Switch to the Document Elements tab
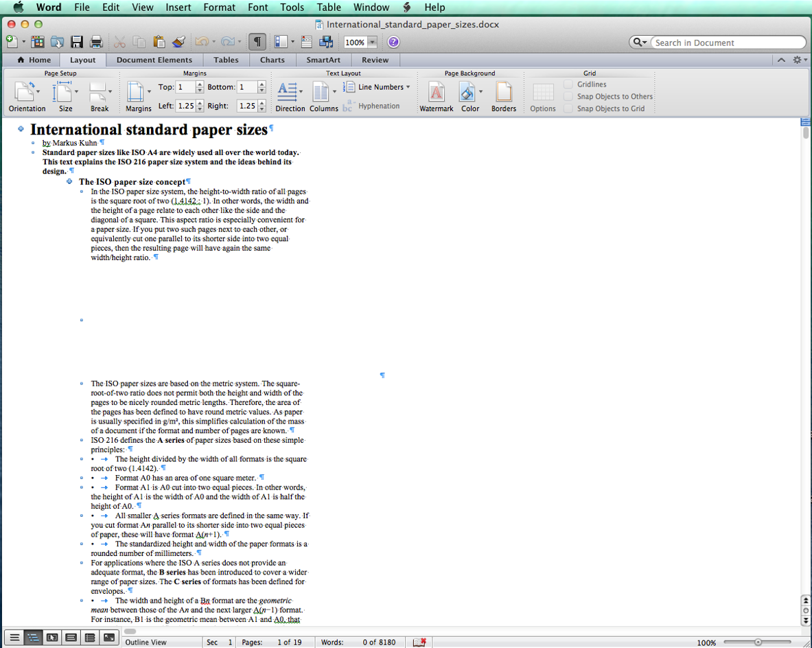The height and width of the screenshot is (648, 812). click(154, 60)
